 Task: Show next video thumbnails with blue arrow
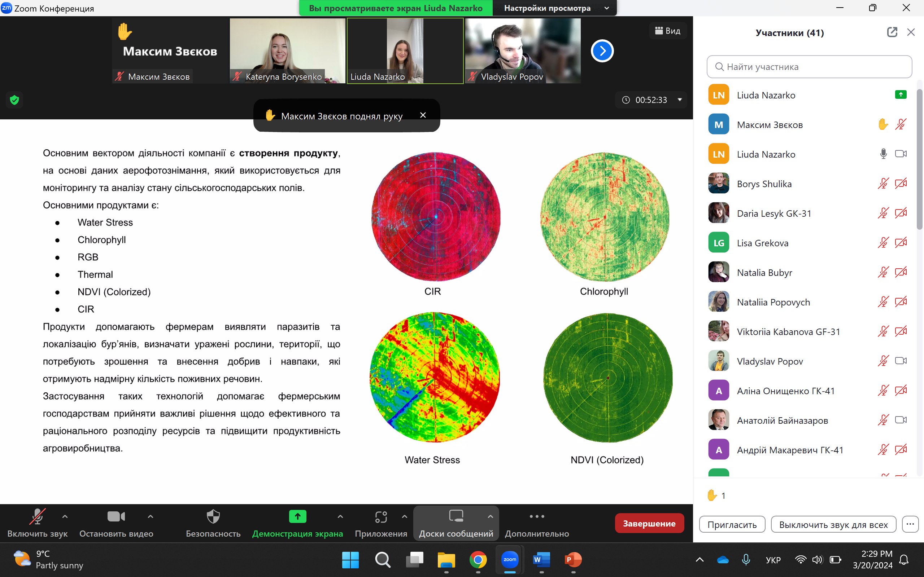(x=602, y=51)
